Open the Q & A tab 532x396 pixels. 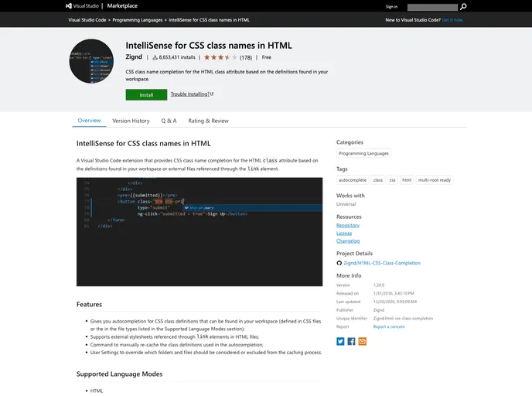[x=169, y=121]
